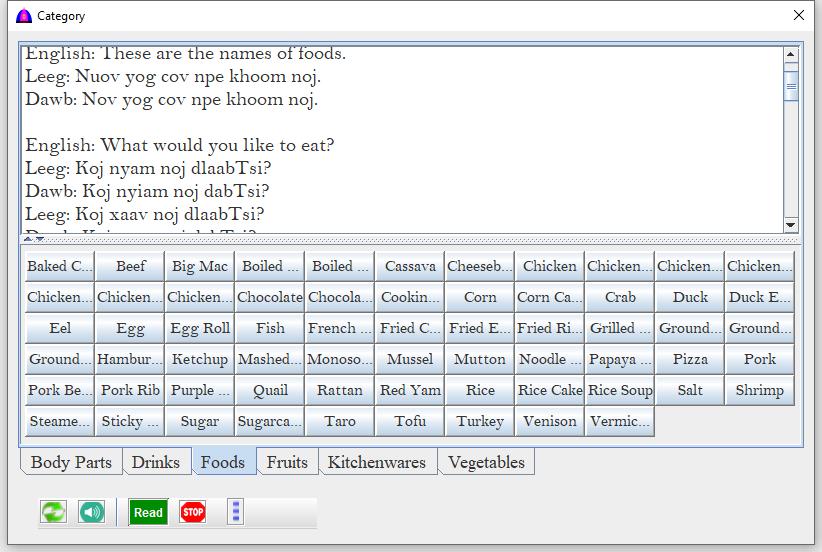Image resolution: width=822 pixels, height=552 pixels.
Task: Select the Vegetables tab
Action: pos(486,462)
